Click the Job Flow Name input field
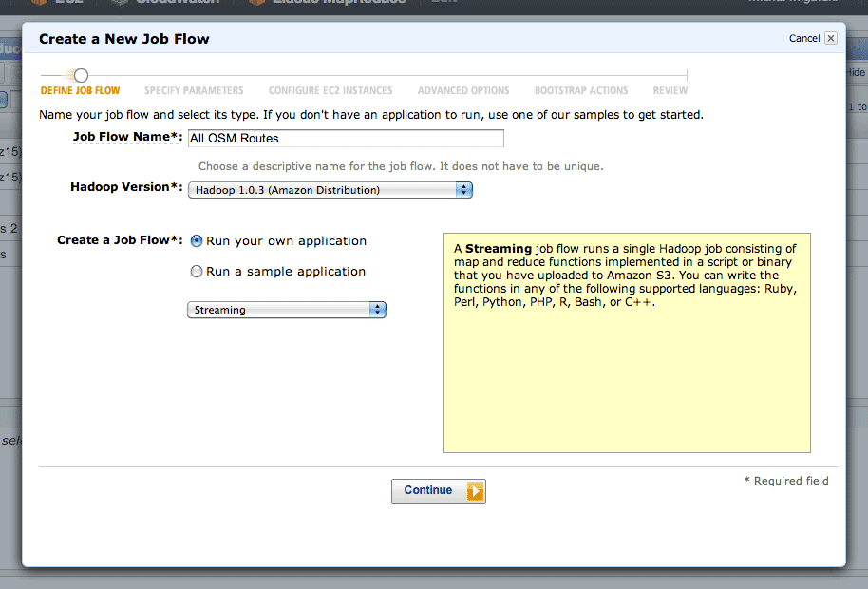 point(346,138)
